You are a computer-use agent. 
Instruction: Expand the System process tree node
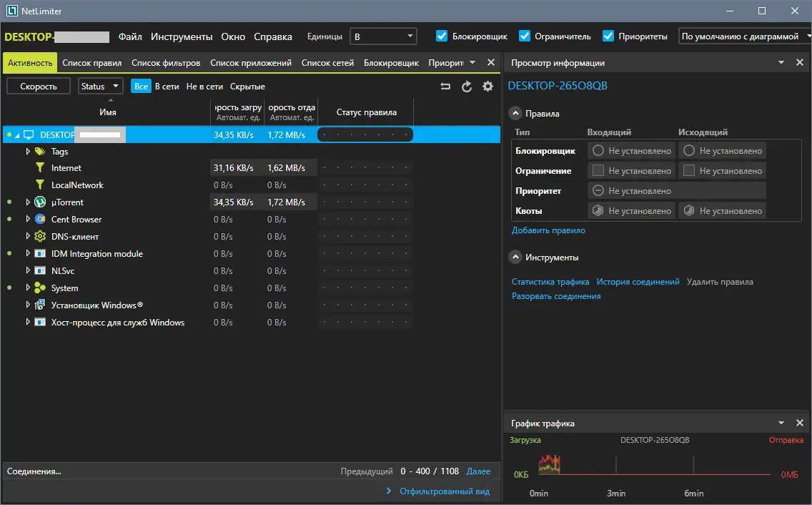point(29,288)
